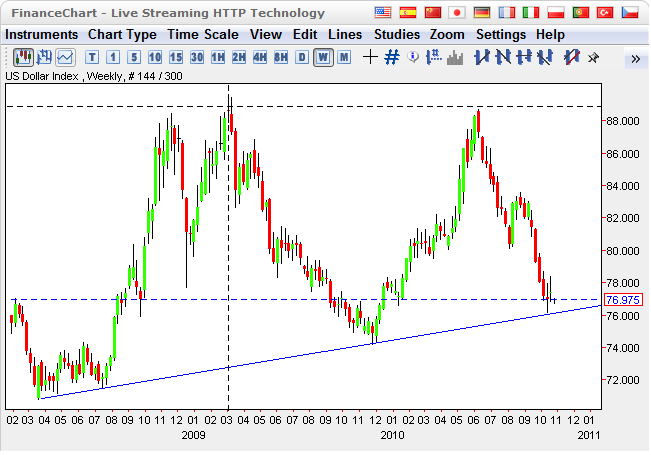The image size is (651, 455).
Task: Click the toolbar drag handle grip
Action: tap(7, 58)
